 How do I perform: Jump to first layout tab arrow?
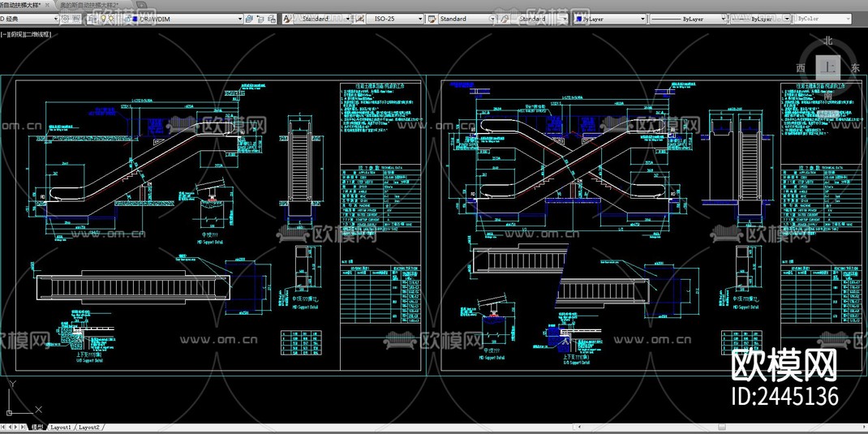pyautogui.click(x=2, y=428)
